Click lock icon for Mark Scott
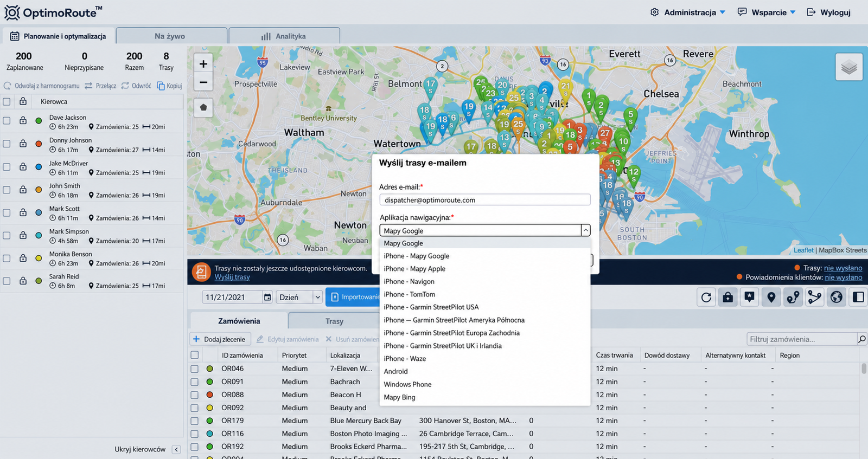 [x=23, y=212]
